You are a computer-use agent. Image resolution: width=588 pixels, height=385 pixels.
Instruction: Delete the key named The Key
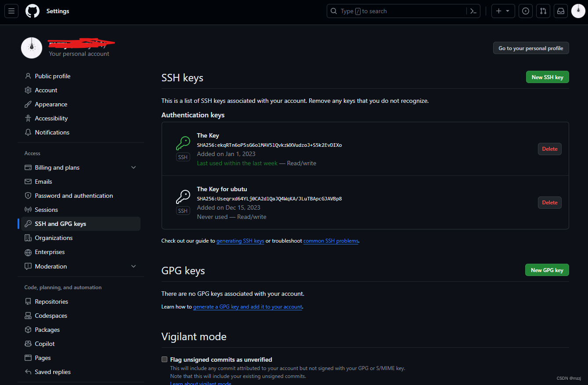(x=549, y=149)
